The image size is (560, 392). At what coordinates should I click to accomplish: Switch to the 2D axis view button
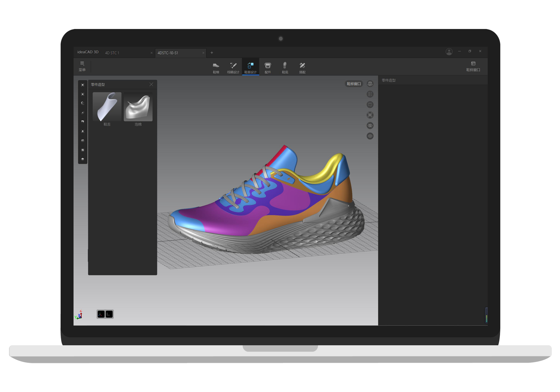(x=109, y=314)
